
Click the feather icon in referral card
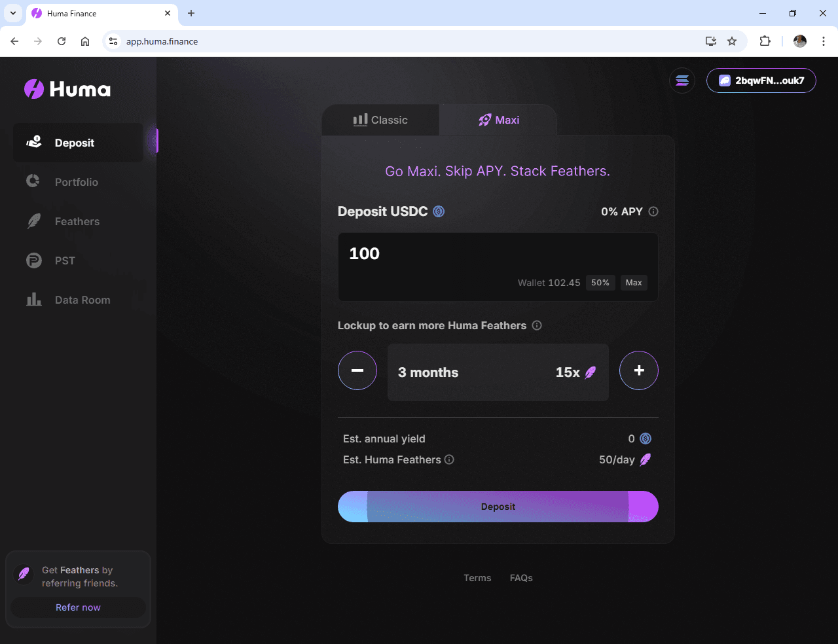[x=24, y=574]
